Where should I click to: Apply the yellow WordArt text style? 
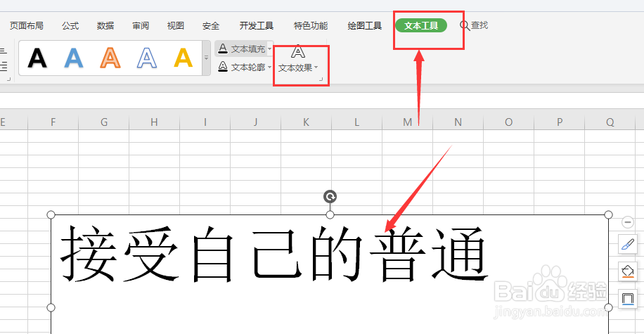(x=183, y=58)
